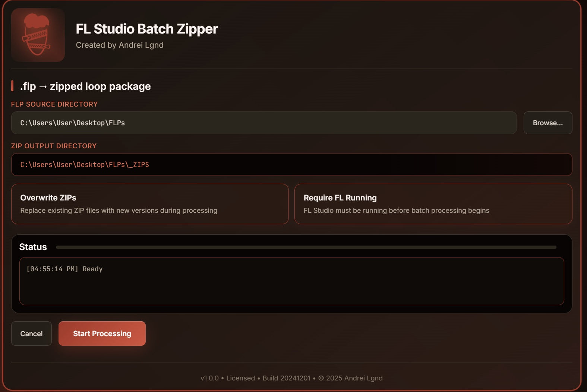
Task: Toggle the Overwrite ZIPs option
Action: 150,204
